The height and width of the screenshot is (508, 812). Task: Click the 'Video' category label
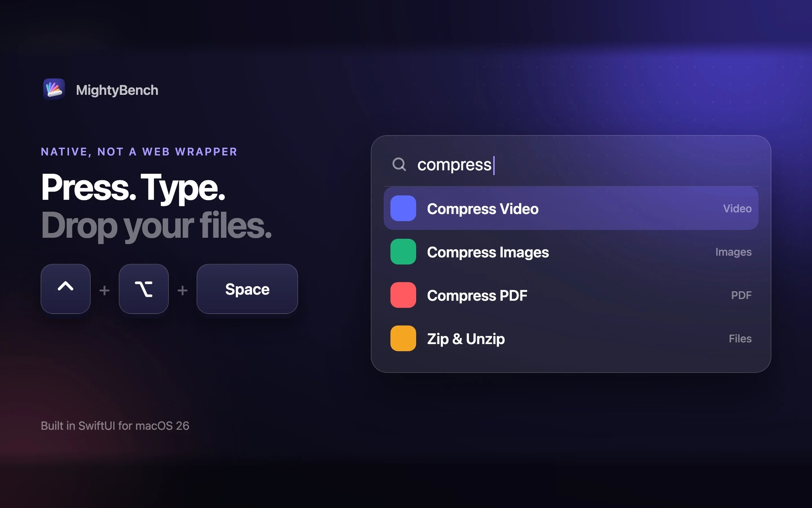tap(737, 209)
